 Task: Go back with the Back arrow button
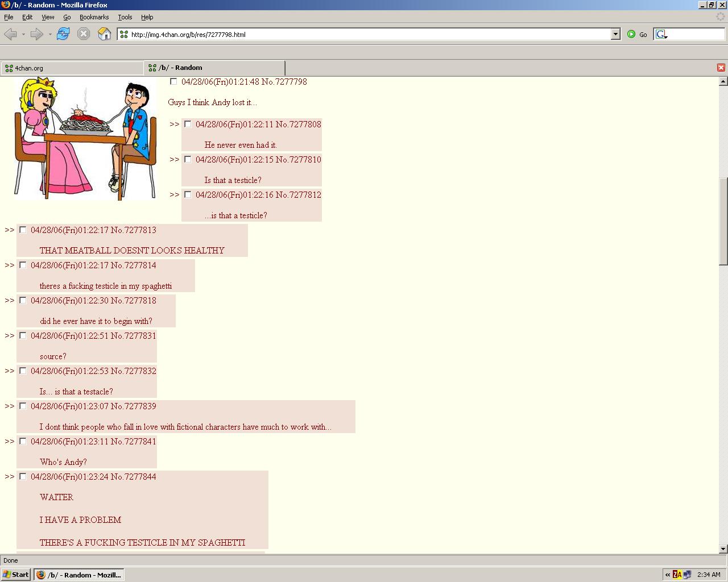pos(10,34)
